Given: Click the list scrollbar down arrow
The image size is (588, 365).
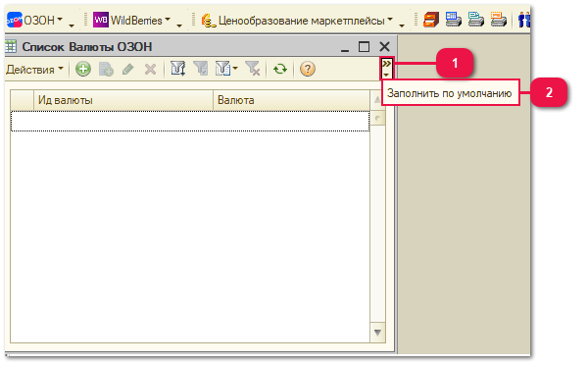Looking at the screenshot, I should point(377,333).
